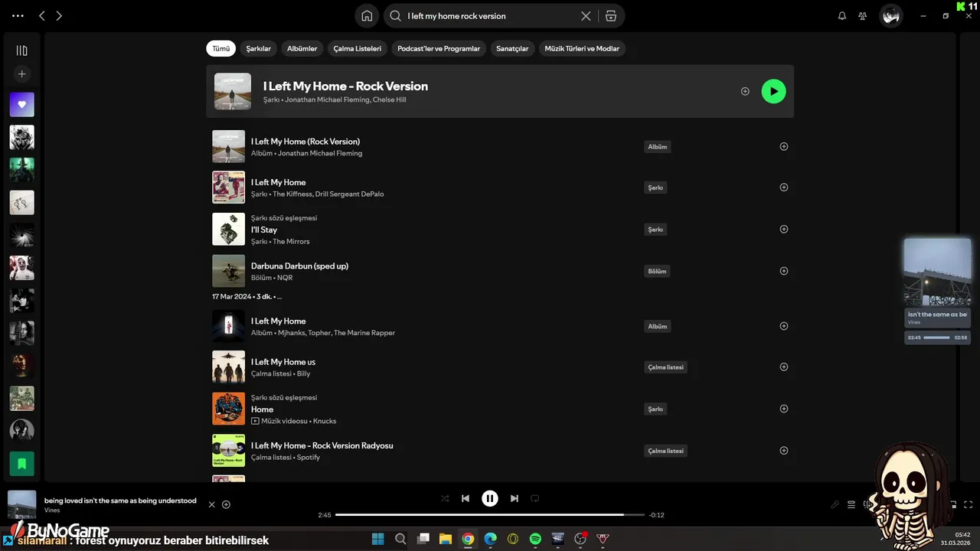Open the Browse icon beside search bar
Image resolution: width=980 pixels, height=551 pixels.
click(x=610, y=15)
